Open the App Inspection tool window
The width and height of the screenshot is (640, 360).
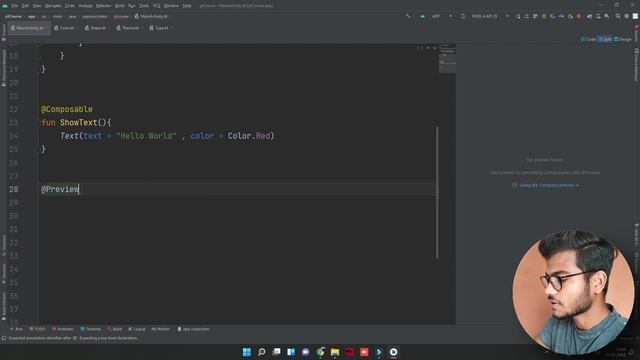(x=193, y=329)
